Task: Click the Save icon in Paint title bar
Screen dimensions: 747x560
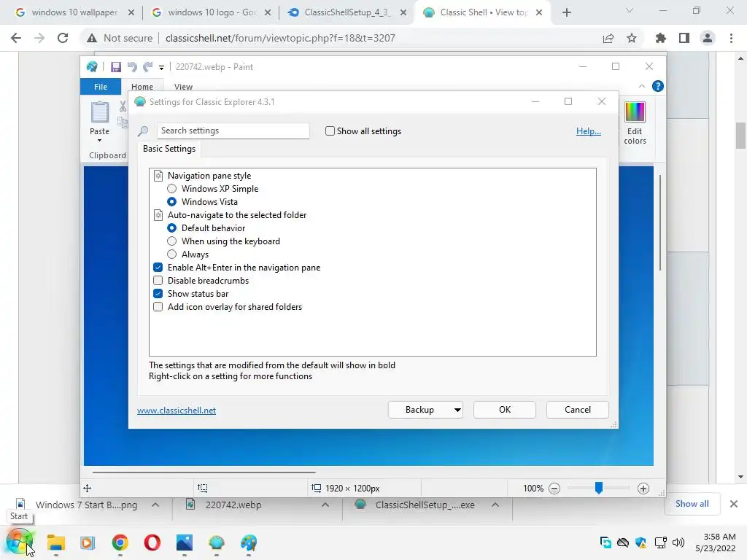Action: pyautogui.click(x=116, y=67)
